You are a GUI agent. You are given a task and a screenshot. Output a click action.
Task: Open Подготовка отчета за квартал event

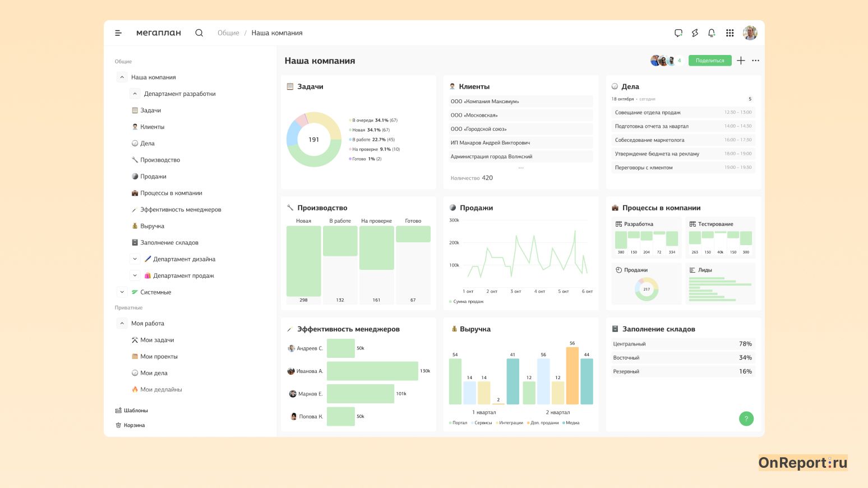click(684, 126)
